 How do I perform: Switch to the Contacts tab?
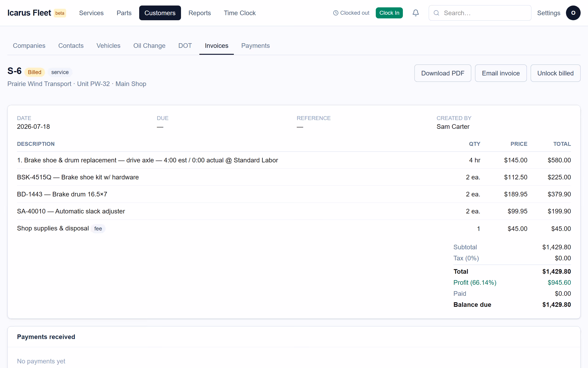(71, 46)
